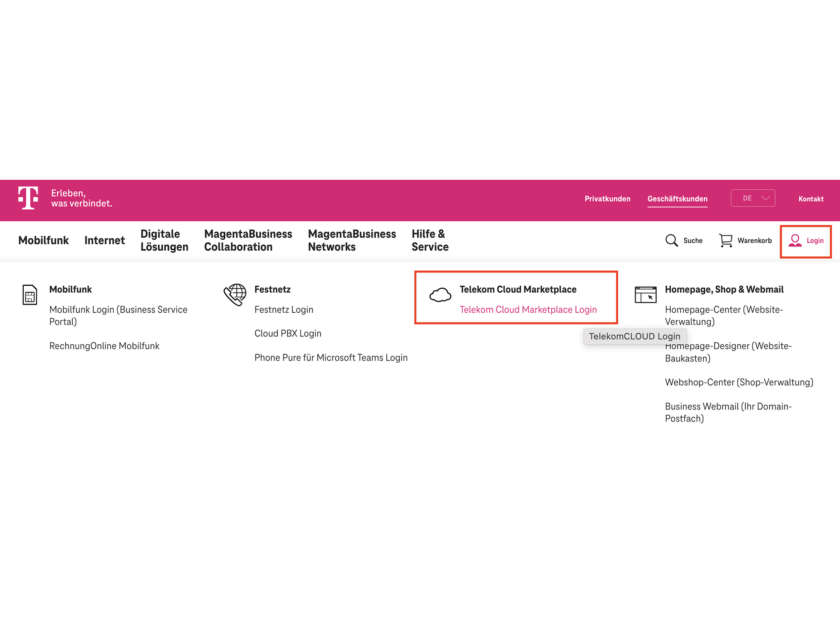This screenshot has height=630, width=840.
Task: Open Cloud PBX Login
Action: tap(288, 333)
